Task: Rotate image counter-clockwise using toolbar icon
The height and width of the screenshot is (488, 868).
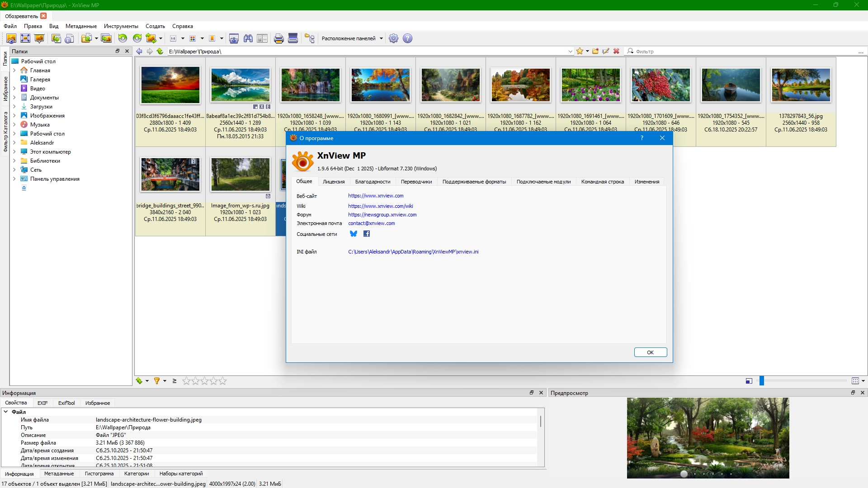Action: (x=123, y=38)
